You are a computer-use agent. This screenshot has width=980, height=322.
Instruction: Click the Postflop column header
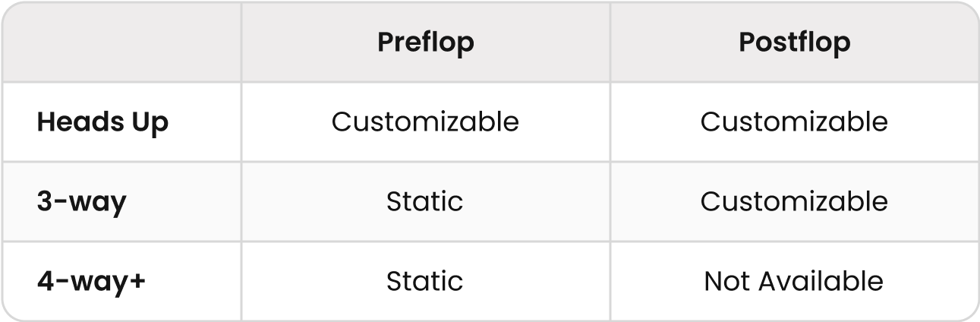[794, 43]
